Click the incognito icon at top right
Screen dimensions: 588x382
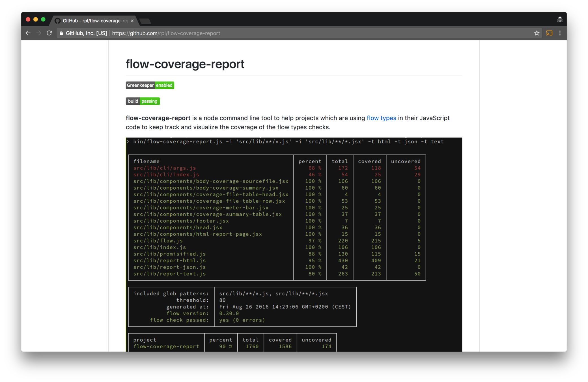pyautogui.click(x=559, y=20)
